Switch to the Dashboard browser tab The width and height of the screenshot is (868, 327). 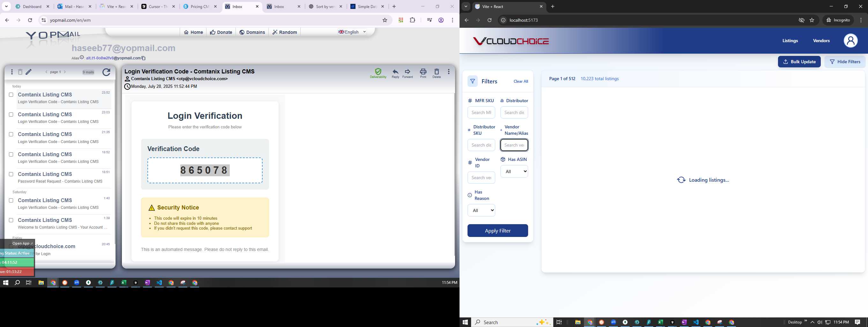click(x=32, y=6)
